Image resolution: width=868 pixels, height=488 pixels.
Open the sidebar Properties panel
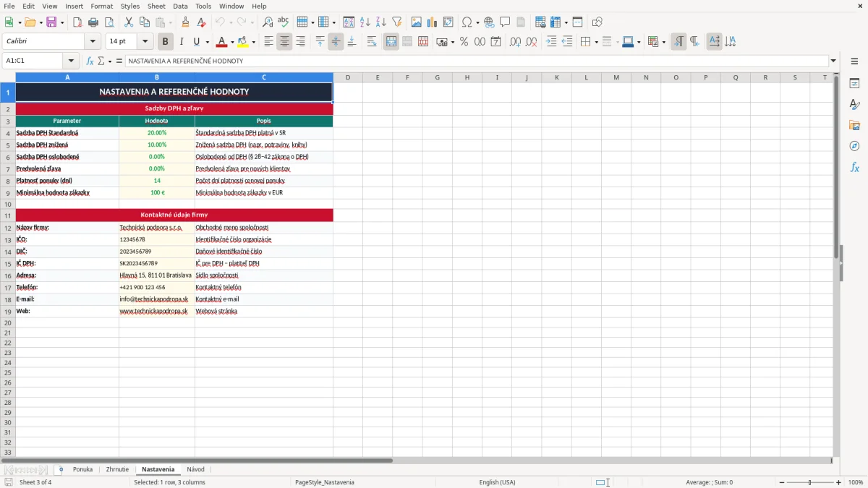tap(854, 83)
